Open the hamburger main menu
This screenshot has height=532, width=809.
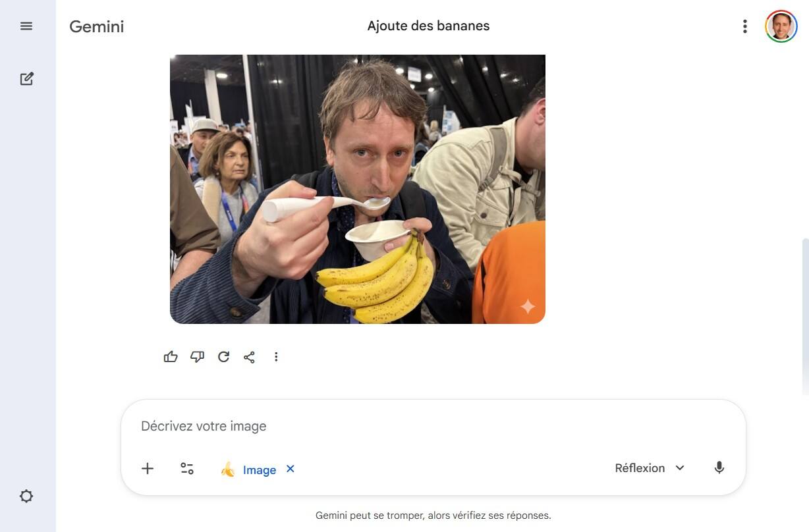26,26
